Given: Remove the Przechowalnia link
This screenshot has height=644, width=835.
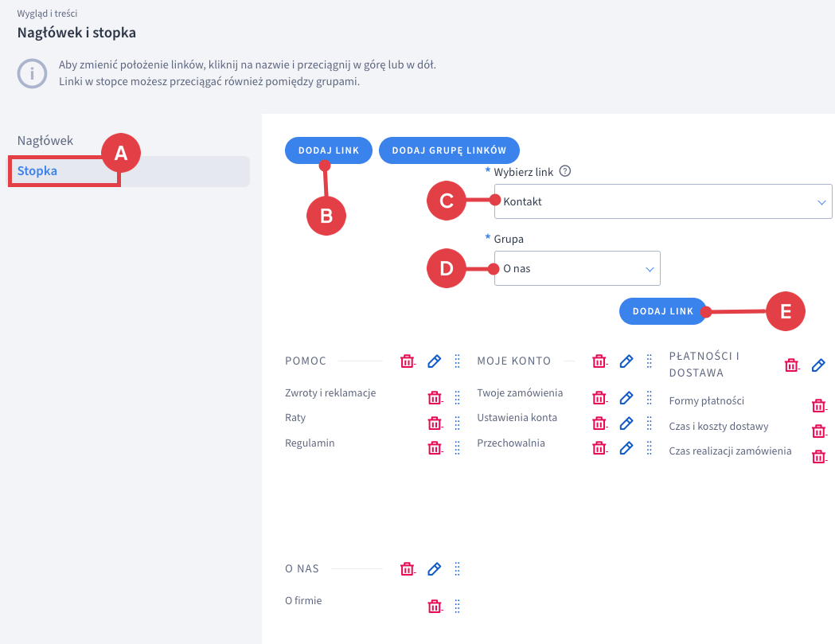Looking at the screenshot, I should click(599, 448).
